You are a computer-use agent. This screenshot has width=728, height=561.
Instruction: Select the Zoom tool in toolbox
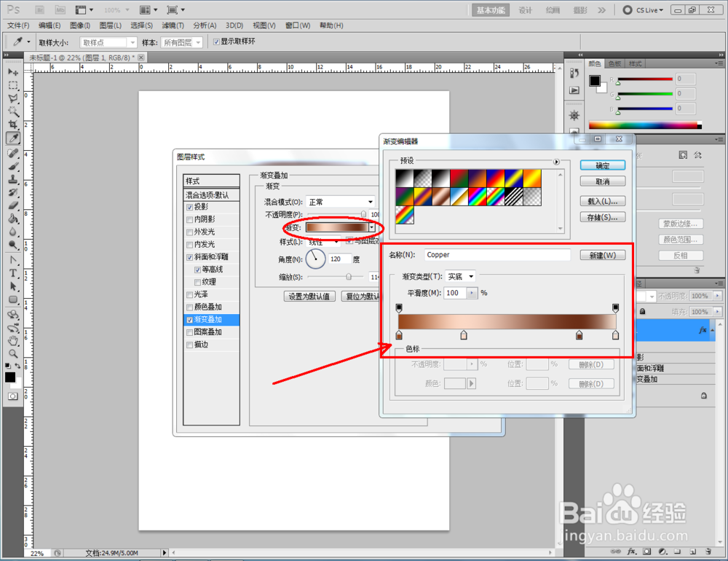(13, 354)
